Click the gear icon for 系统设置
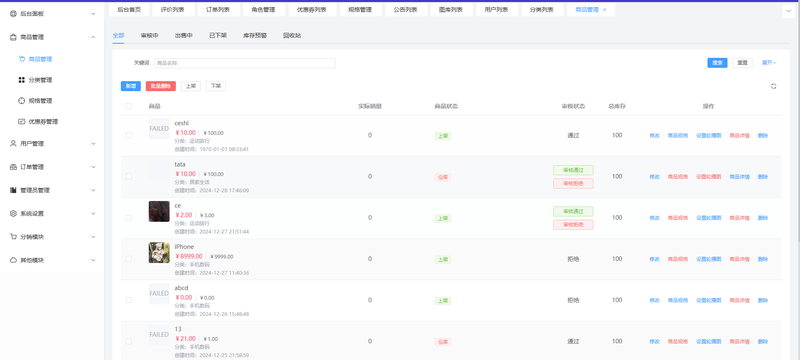This screenshot has width=800, height=360. pyautogui.click(x=13, y=214)
